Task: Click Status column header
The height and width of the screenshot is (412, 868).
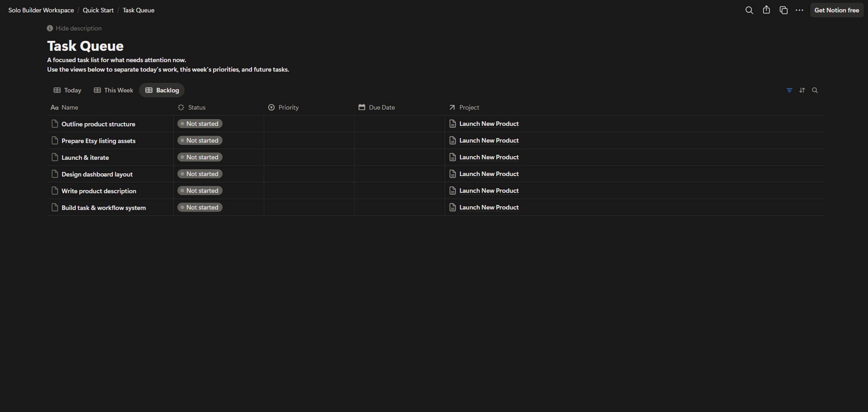Action: coord(219,107)
